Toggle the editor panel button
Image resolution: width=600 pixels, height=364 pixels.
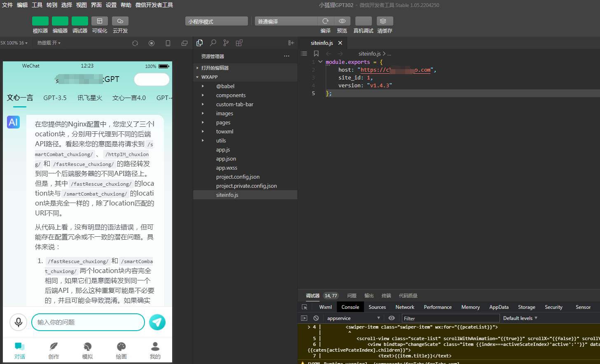coord(60,21)
